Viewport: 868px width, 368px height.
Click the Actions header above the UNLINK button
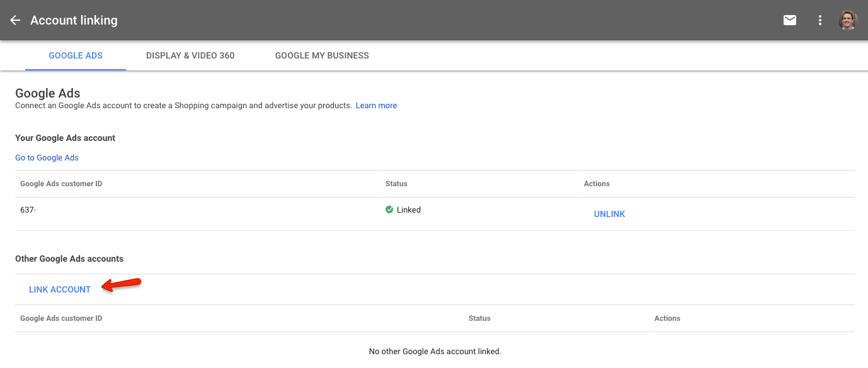coord(597,184)
